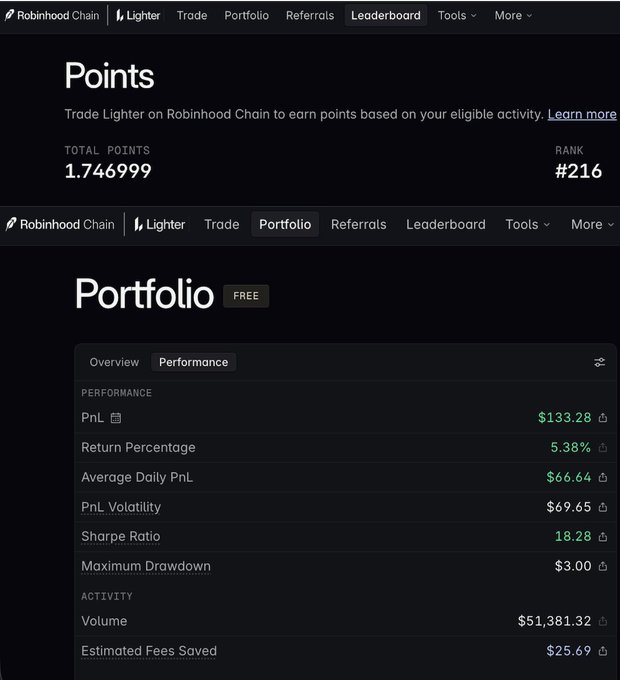Click the PnL Volatility label
Viewport: 620px width, 680px height.
click(x=121, y=507)
